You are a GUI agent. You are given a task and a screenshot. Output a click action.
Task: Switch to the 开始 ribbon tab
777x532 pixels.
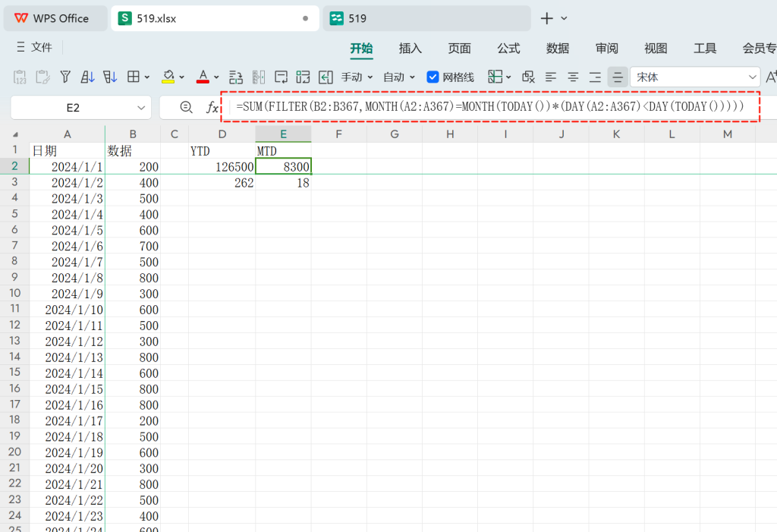click(x=361, y=48)
